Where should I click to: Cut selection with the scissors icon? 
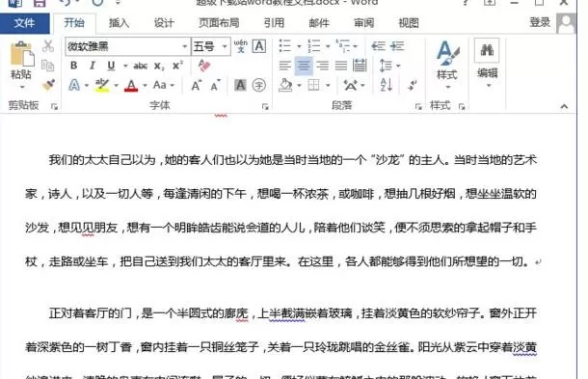pyautogui.click(x=48, y=46)
